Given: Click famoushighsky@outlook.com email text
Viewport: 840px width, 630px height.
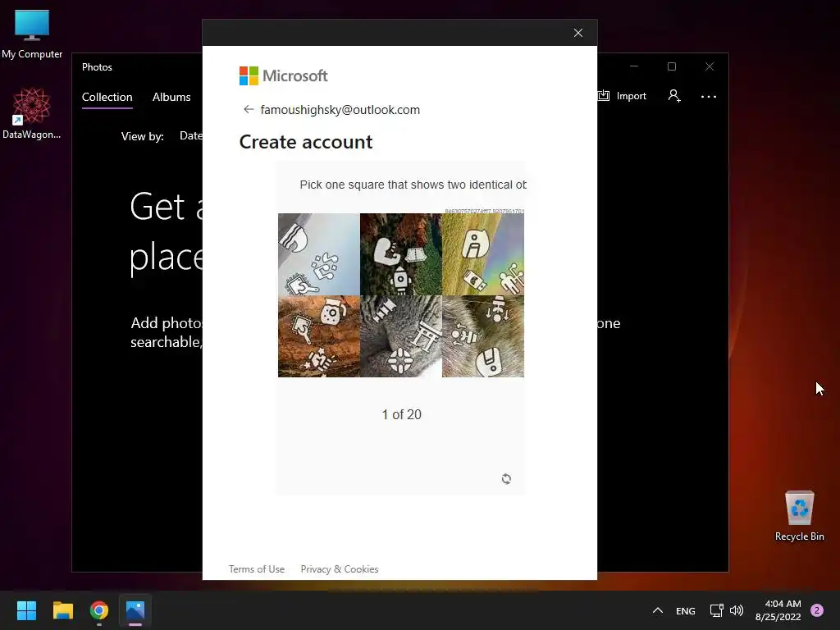Looking at the screenshot, I should pos(340,110).
